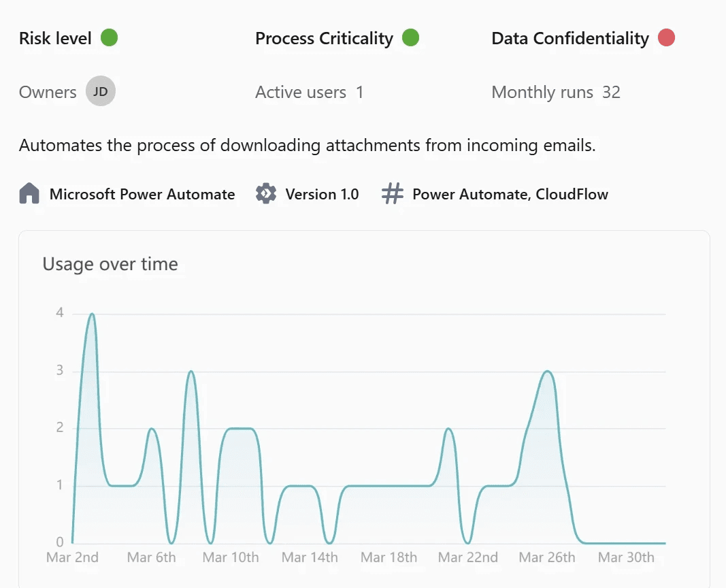The width and height of the screenshot is (726, 588).
Task: Select the Power Automate, CloudFlow tags text
Action: coord(510,194)
